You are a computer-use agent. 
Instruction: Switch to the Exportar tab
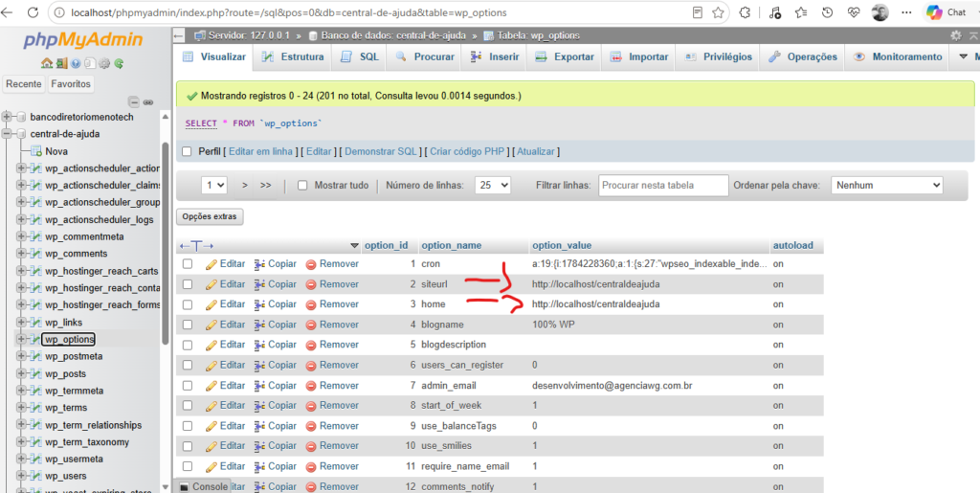pos(565,56)
